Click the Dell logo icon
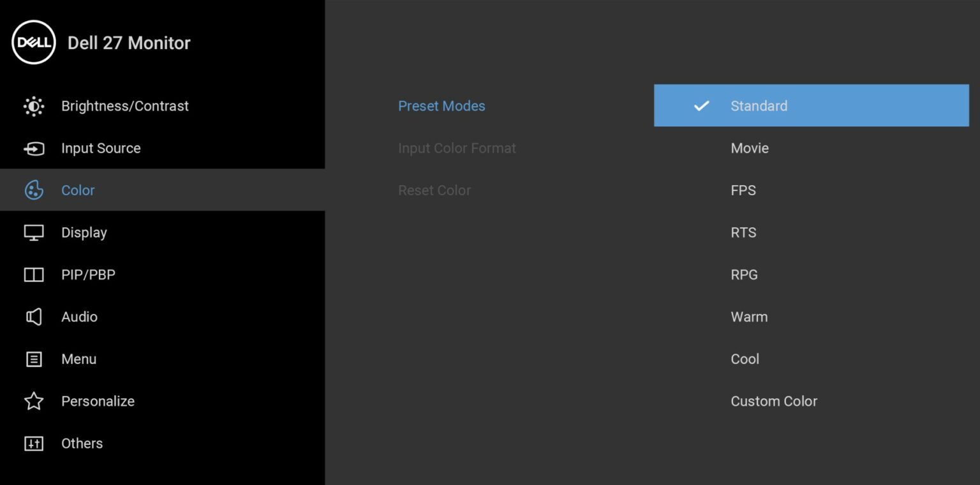Image resolution: width=980 pixels, height=485 pixels. (x=34, y=43)
